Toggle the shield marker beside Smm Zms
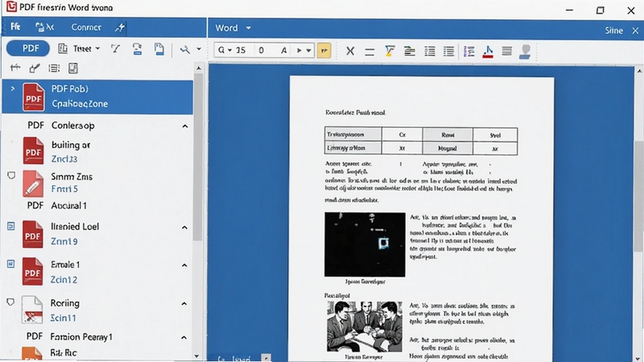The image size is (644, 362). point(11,175)
